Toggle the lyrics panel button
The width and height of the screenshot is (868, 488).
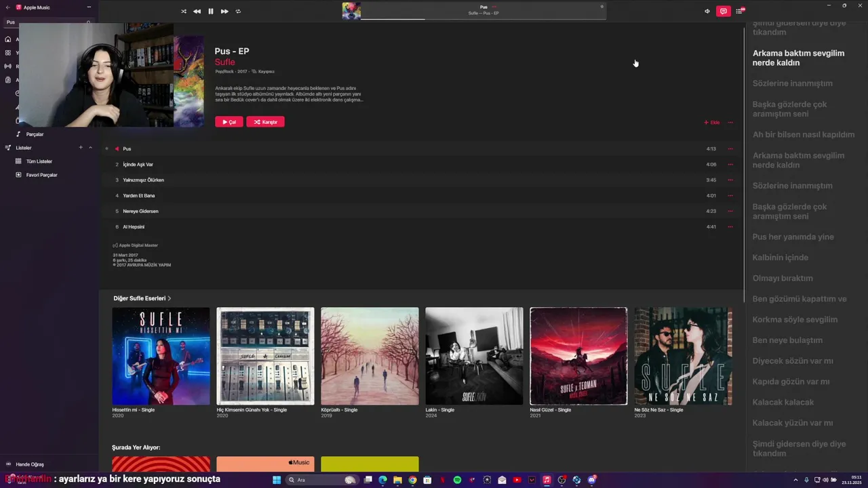click(724, 11)
